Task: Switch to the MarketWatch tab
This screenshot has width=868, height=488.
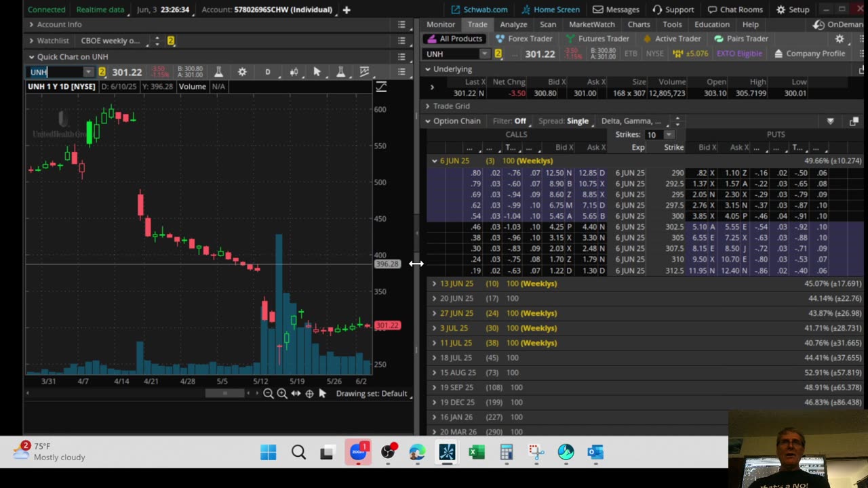Action: point(592,24)
